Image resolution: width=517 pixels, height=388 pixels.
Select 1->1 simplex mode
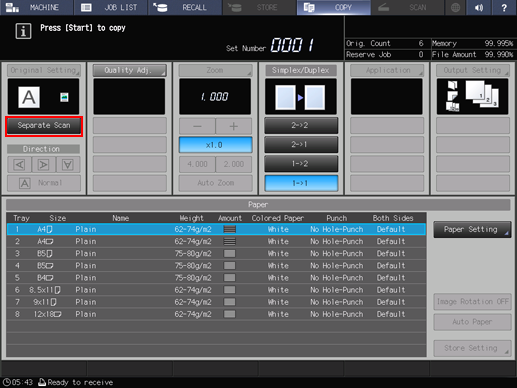[301, 183]
